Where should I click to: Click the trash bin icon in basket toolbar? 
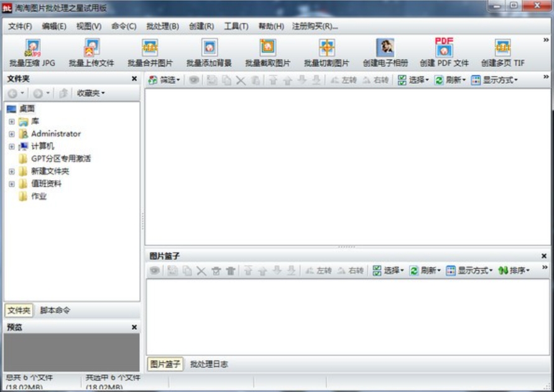(231, 271)
